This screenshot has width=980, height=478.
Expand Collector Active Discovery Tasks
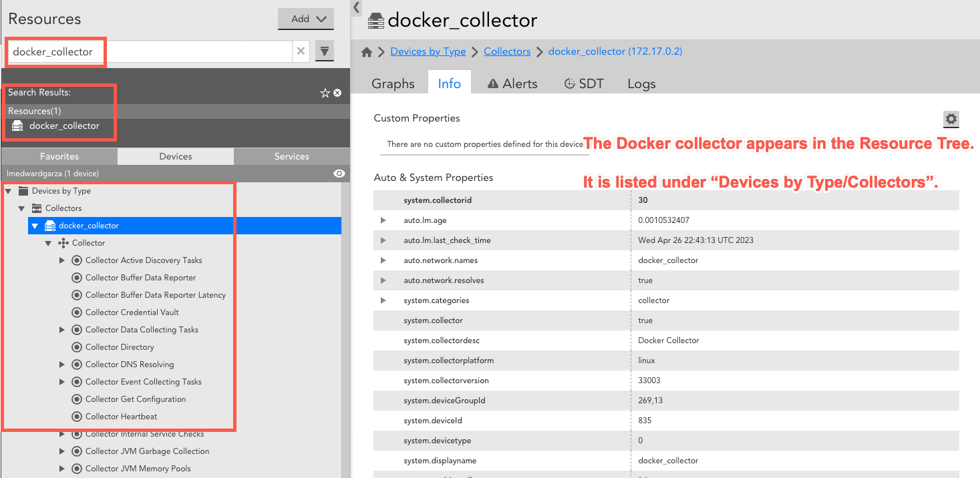62,260
